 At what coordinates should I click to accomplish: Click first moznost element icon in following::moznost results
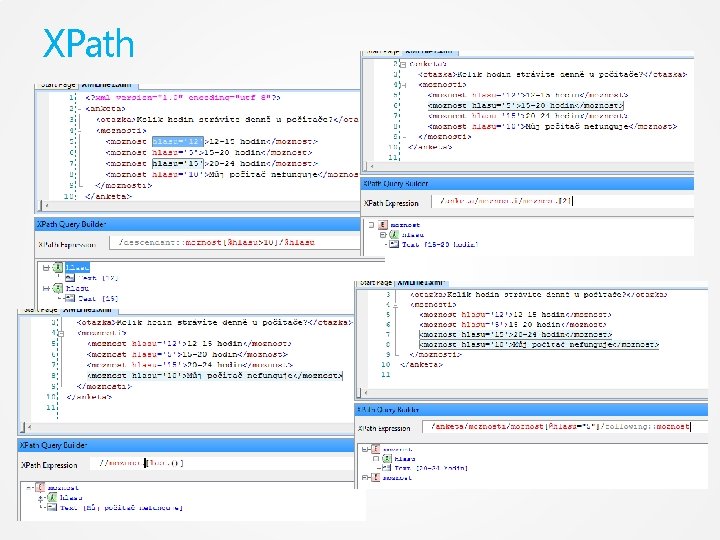click(376, 449)
